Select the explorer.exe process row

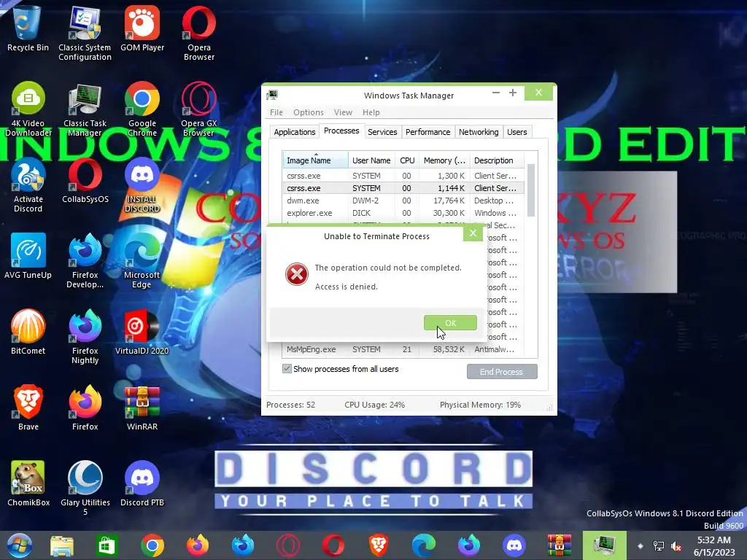coord(403,213)
